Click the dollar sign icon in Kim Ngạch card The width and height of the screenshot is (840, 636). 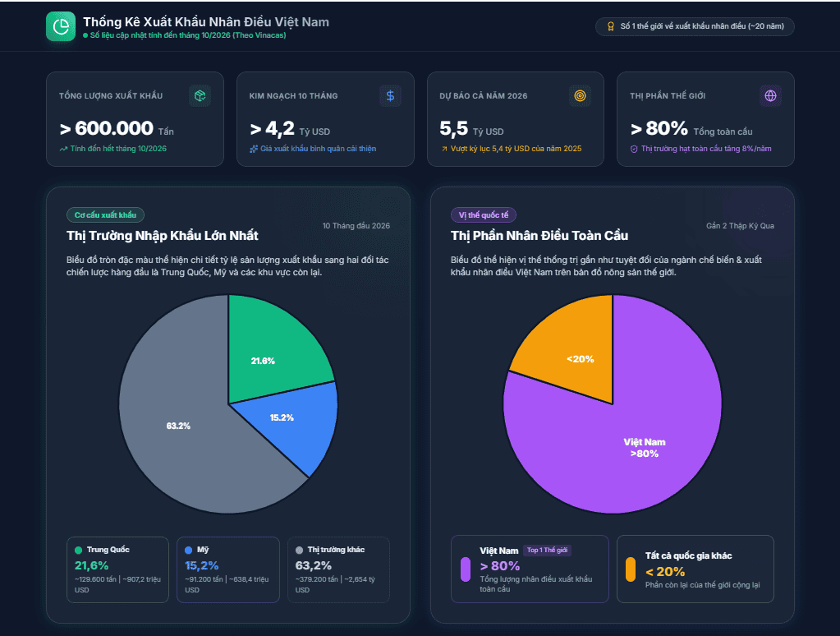390,96
